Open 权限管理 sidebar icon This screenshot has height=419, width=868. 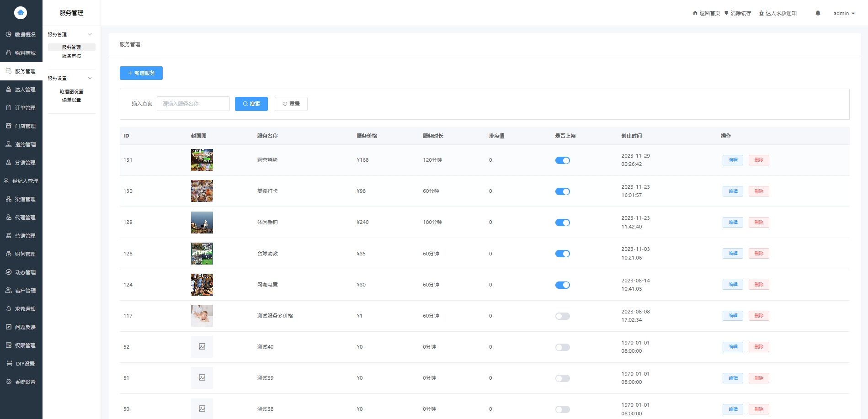[9, 345]
